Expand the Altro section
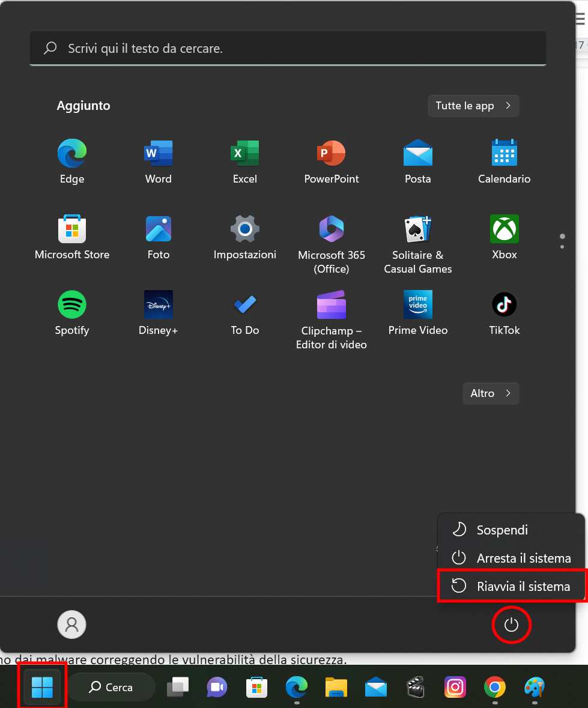This screenshot has height=708, width=588. pyautogui.click(x=491, y=393)
